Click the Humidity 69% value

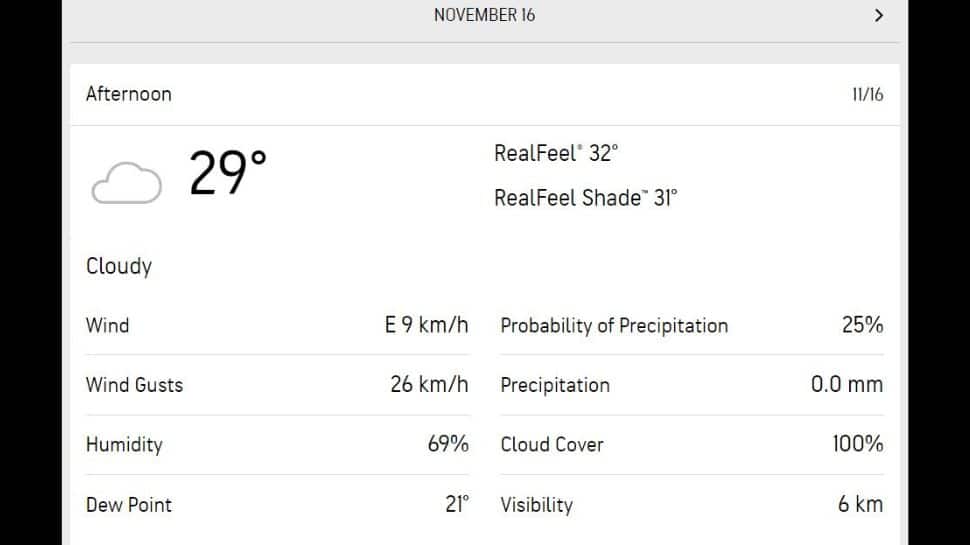(448, 444)
